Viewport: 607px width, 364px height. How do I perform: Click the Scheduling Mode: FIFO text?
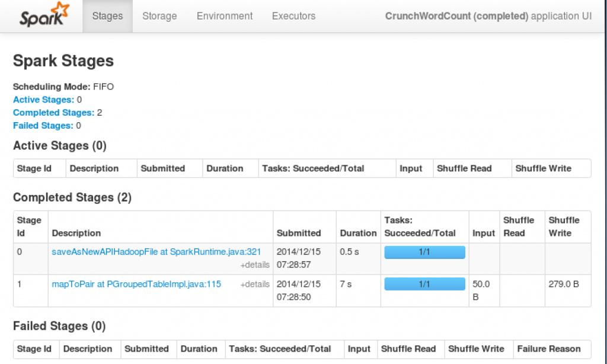(63, 87)
